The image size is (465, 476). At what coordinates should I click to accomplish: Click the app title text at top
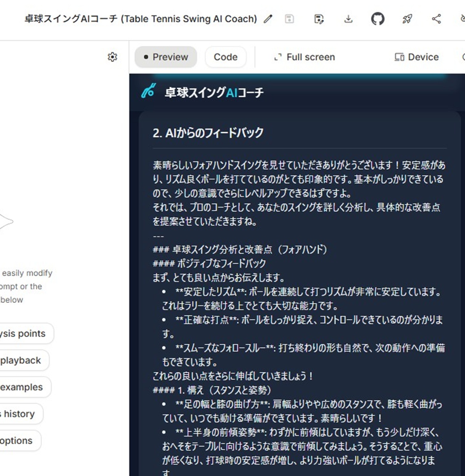141,19
